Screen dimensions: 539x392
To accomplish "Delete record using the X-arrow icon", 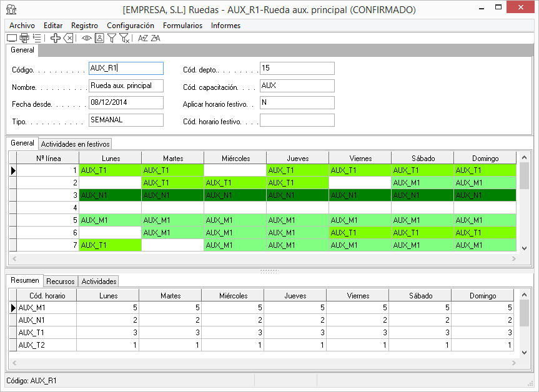I will tap(69, 38).
